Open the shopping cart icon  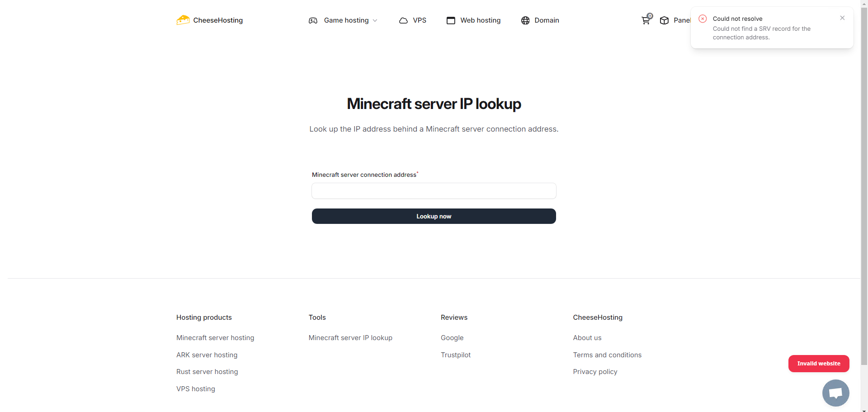pyautogui.click(x=646, y=20)
